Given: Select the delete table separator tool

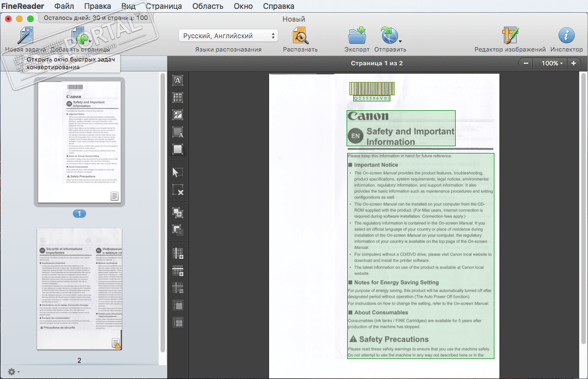Looking at the screenshot, I should point(178,288).
